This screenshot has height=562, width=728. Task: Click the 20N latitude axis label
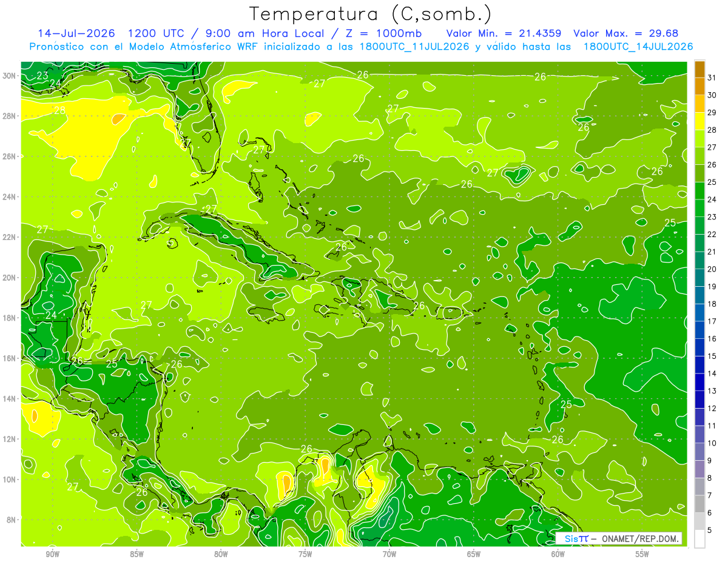pos(10,277)
